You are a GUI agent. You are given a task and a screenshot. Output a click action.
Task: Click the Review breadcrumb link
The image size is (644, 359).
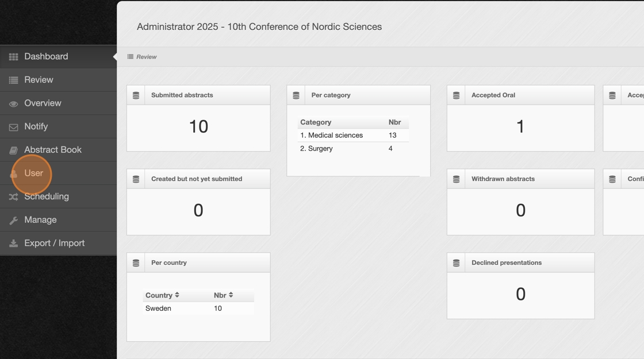(146, 57)
